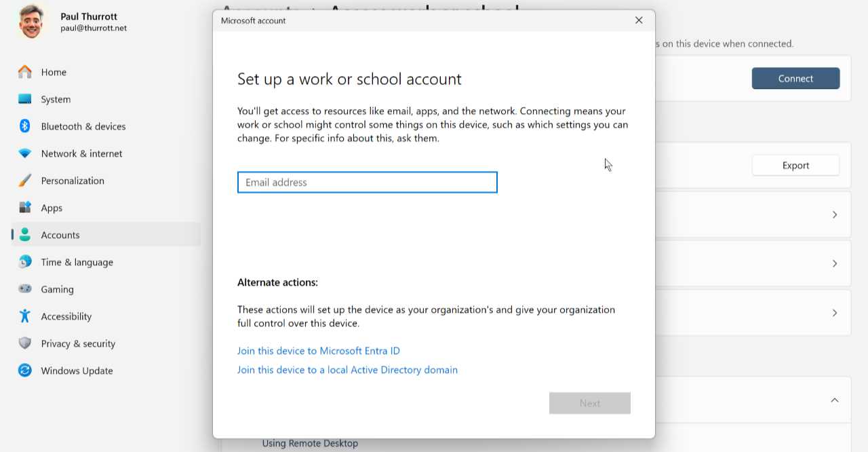
Task: Click Join this device to a local Active Directory domain
Action: [347, 370]
